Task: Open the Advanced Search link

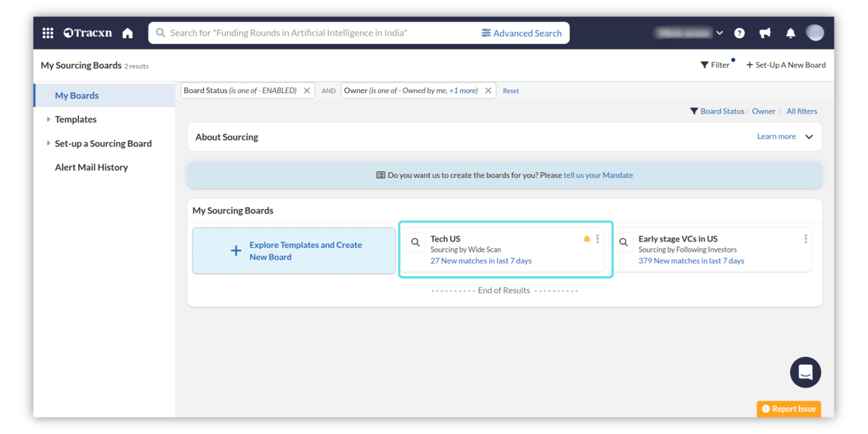Action: point(521,33)
